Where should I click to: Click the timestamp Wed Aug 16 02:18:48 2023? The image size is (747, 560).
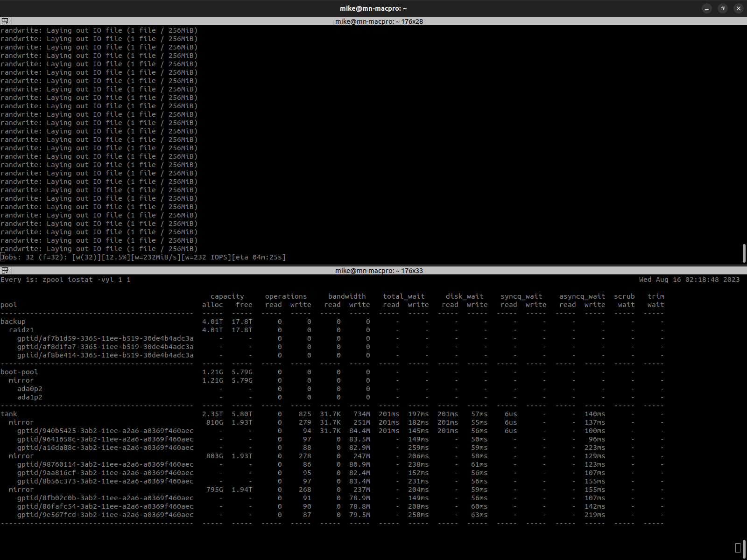pyautogui.click(x=689, y=280)
